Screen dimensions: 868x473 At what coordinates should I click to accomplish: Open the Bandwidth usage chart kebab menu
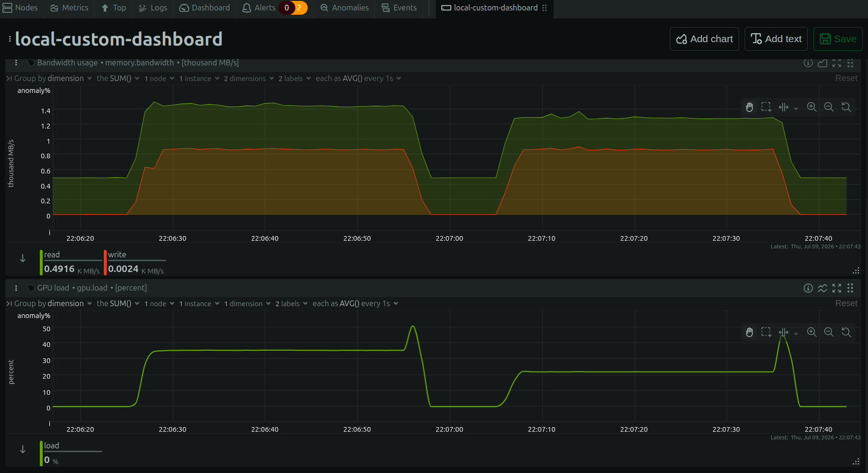pos(16,63)
